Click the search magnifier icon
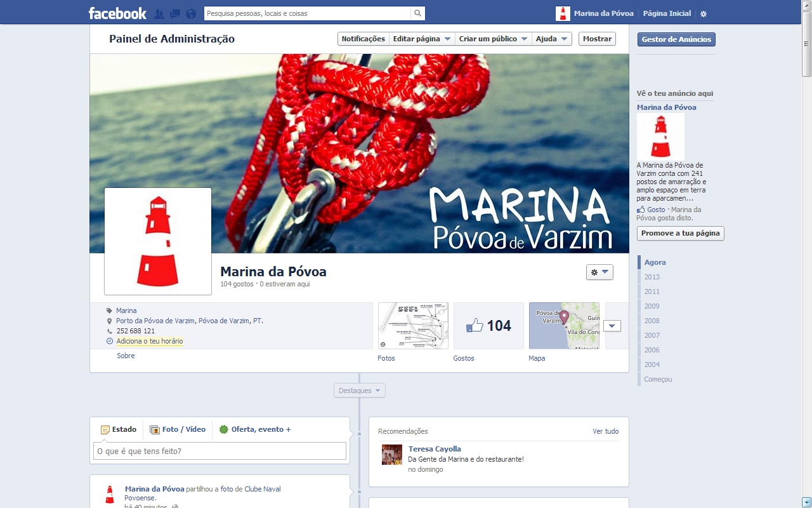The height and width of the screenshot is (508, 812). click(x=417, y=13)
